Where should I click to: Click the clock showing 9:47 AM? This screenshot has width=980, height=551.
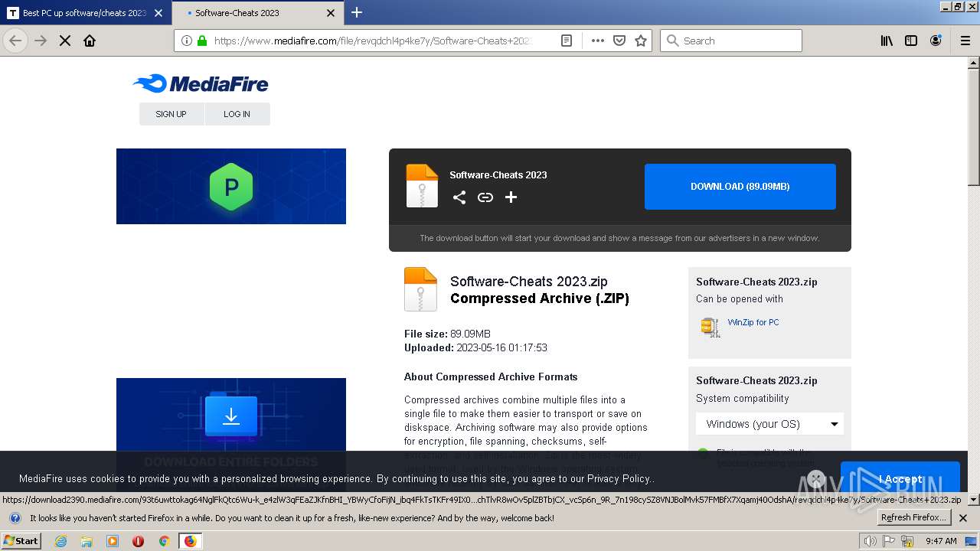941,541
